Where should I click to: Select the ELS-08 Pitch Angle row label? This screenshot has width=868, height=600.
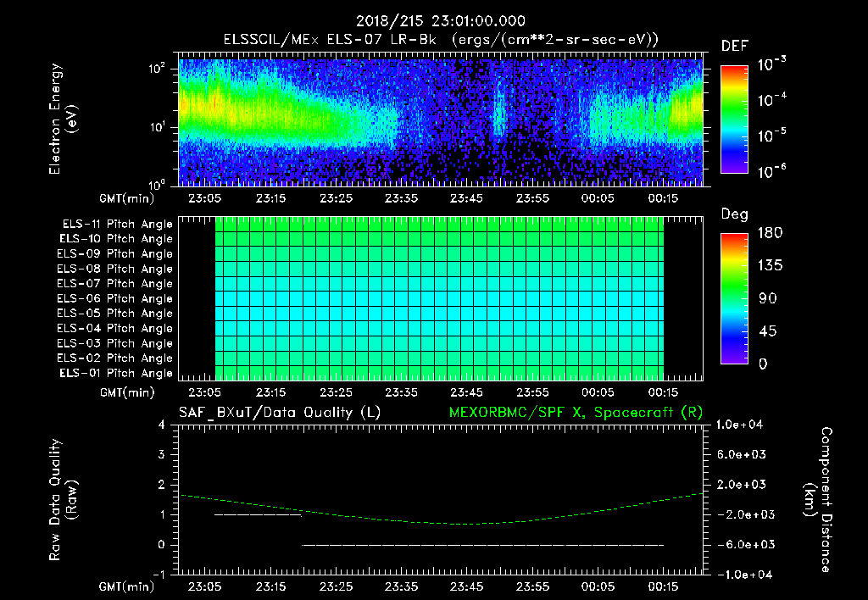115,269
